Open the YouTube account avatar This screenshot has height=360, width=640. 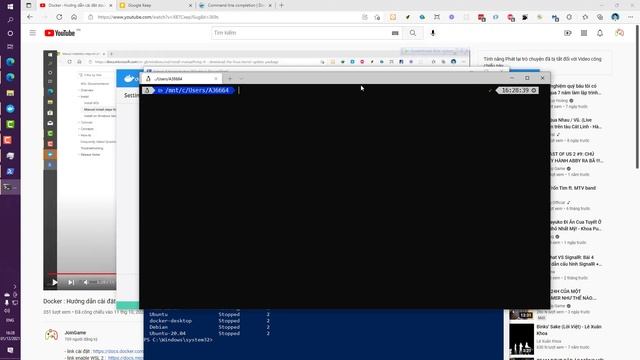click(619, 33)
